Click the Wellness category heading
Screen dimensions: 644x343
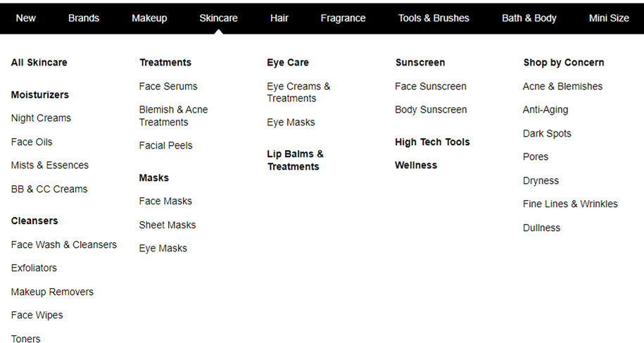416,165
